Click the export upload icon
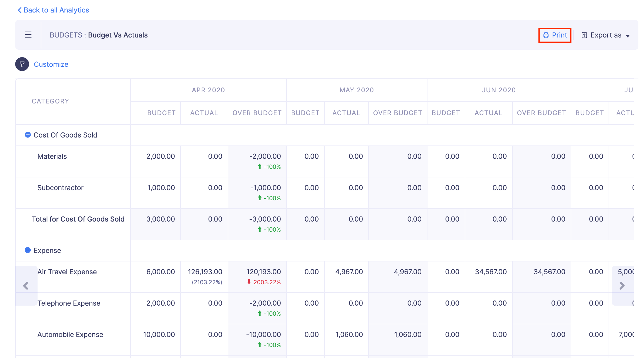 584,35
